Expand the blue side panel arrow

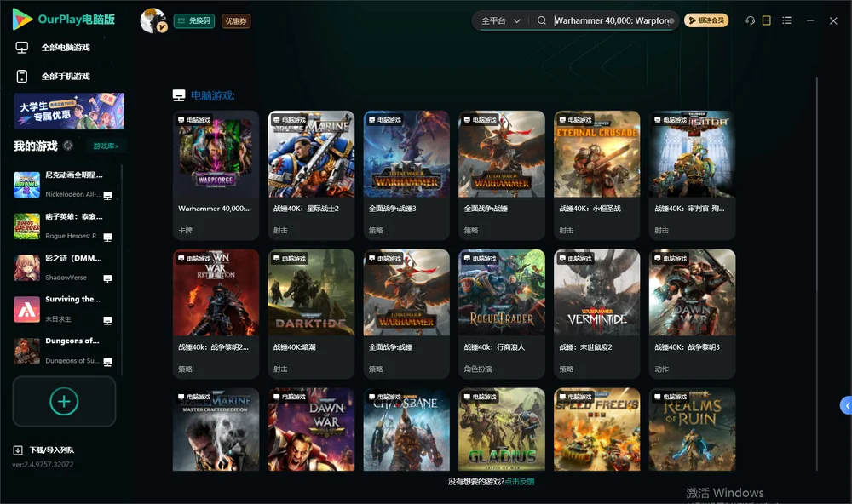(x=847, y=405)
